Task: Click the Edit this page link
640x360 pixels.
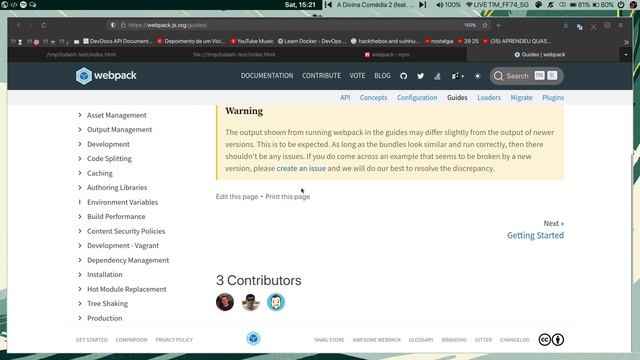Action: (x=237, y=197)
